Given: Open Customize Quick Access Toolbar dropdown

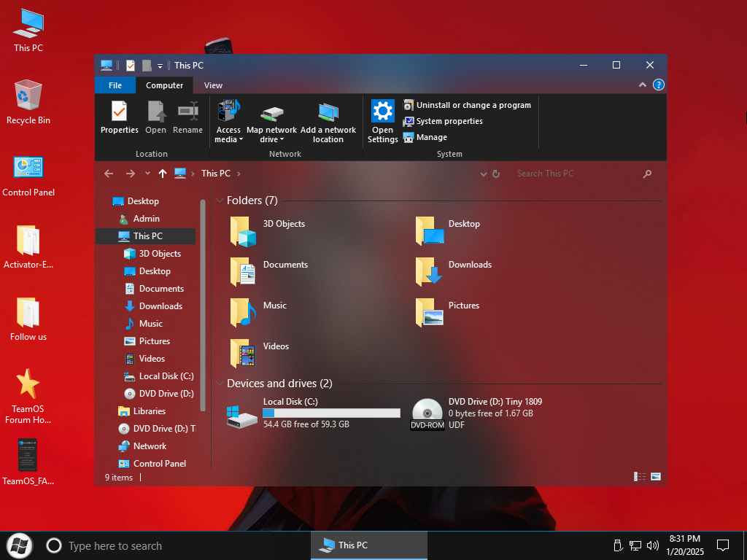Looking at the screenshot, I should (160, 66).
